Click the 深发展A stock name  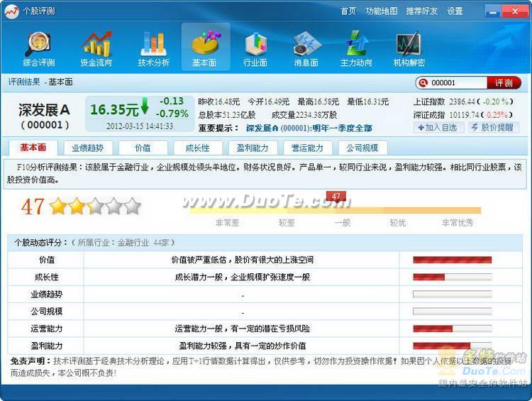[45, 110]
